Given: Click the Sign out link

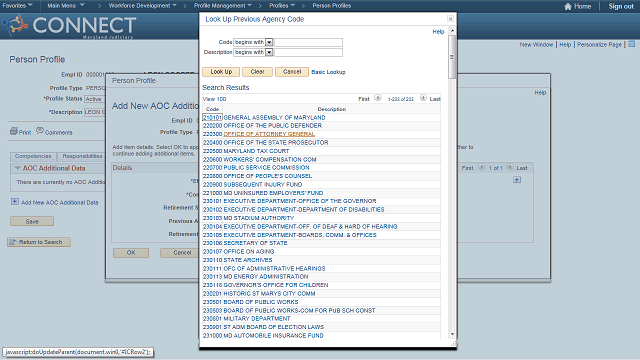Looking at the screenshot, I should [x=621, y=6].
